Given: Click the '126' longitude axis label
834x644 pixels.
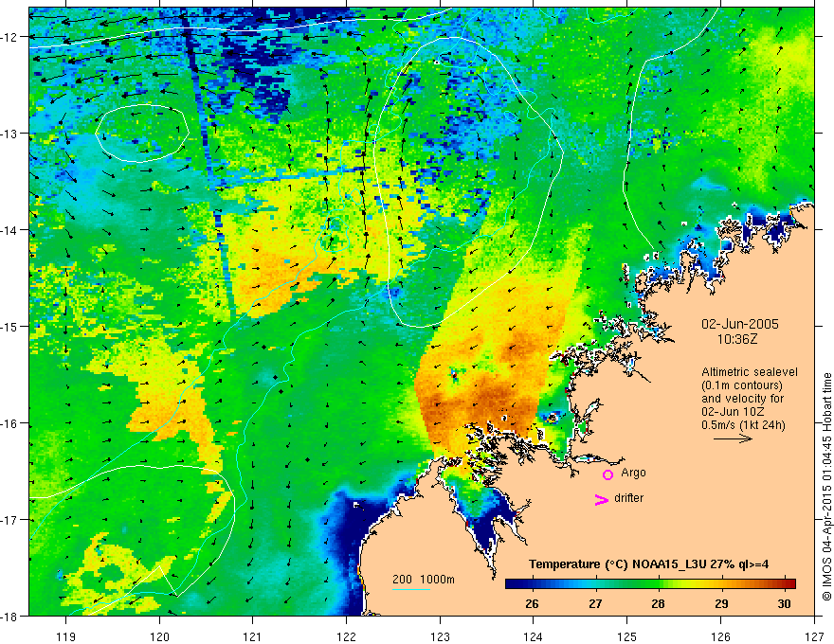Looking at the screenshot, I should click(x=720, y=636).
